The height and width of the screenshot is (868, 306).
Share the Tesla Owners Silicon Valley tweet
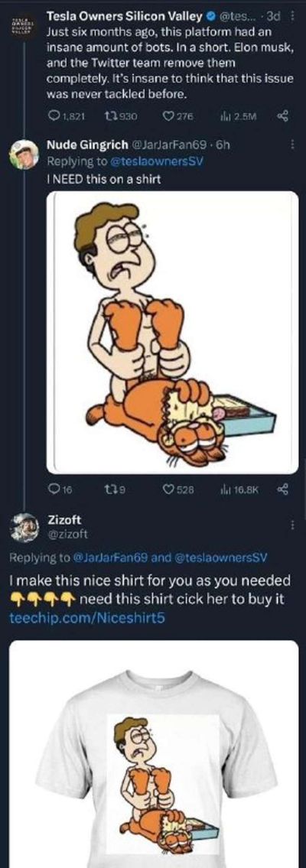coord(286,116)
